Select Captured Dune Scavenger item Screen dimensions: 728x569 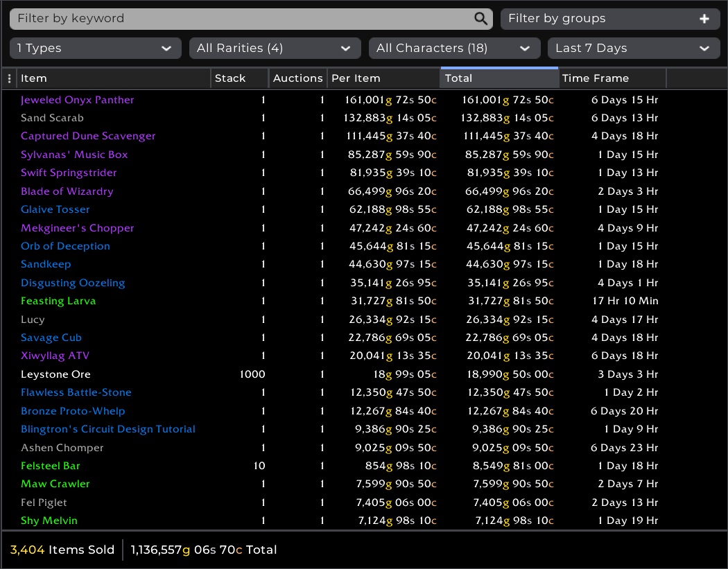(88, 137)
